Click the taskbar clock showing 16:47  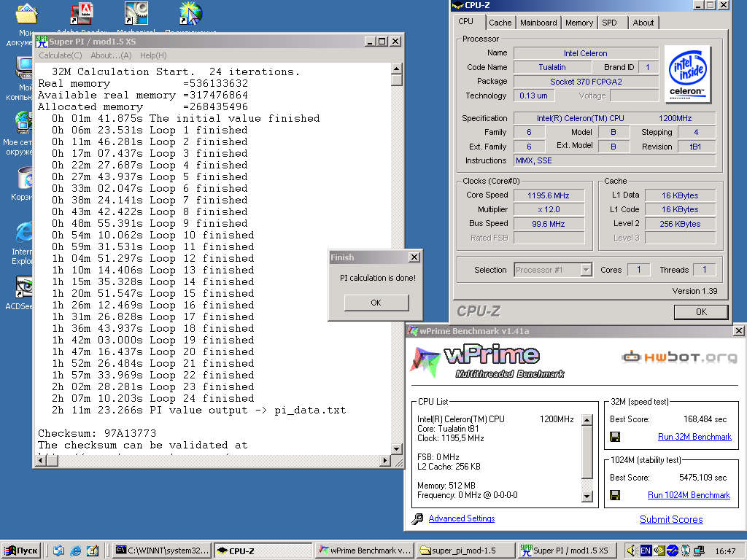click(725, 551)
